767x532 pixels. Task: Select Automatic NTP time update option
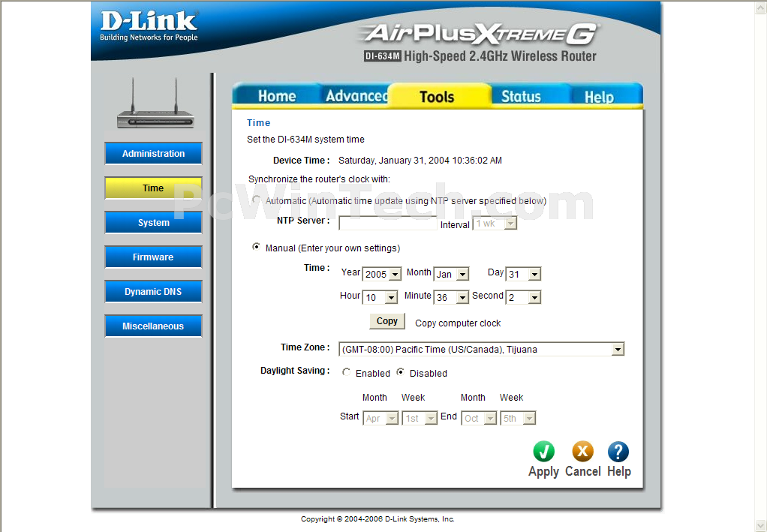tap(257, 200)
